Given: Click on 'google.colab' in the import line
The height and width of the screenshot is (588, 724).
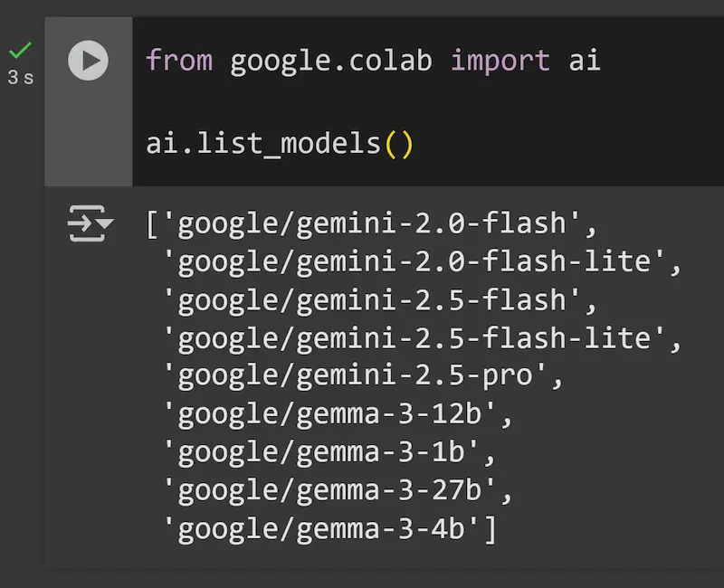Looking at the screenshot, I should (x=331, y=62).
